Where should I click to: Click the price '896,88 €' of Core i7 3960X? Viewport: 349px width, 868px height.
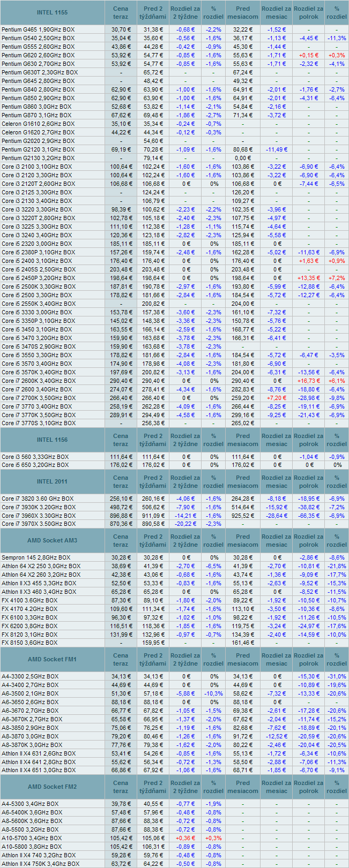(x=121, y=516)
